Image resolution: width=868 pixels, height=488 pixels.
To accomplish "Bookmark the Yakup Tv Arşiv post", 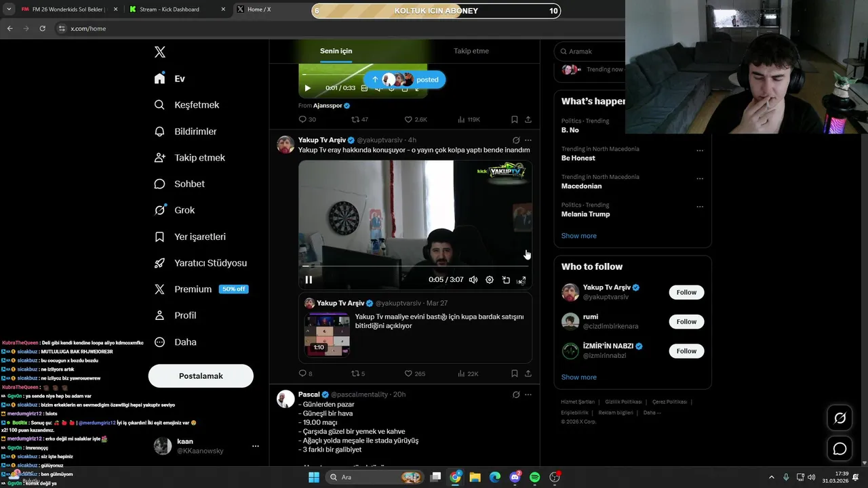I will point(515,373).
